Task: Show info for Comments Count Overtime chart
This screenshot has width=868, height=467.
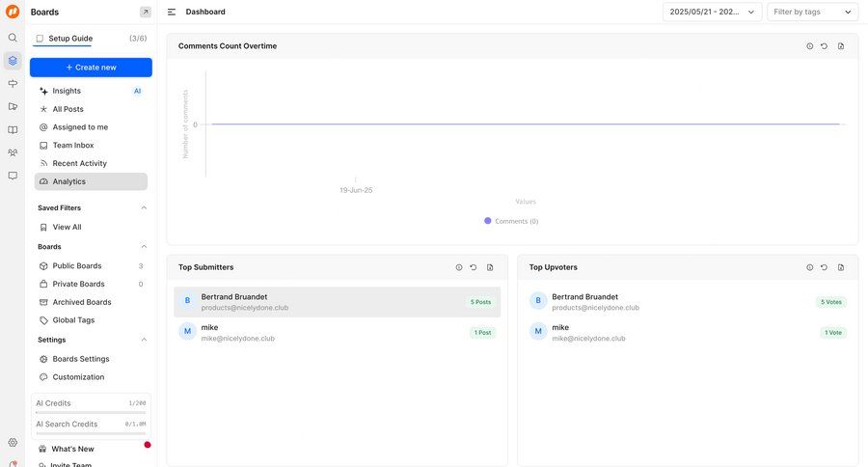Action: [809, 46]
